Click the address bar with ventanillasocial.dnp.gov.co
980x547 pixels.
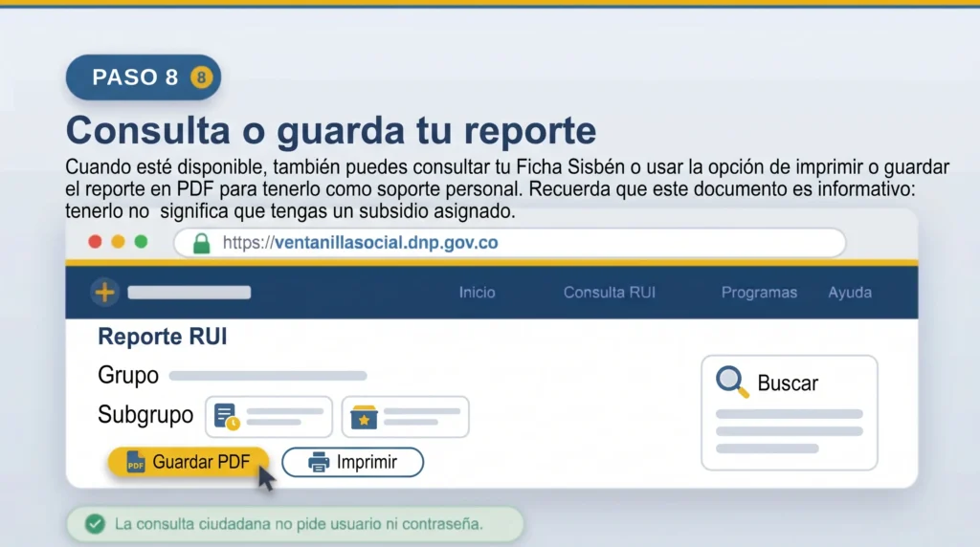[509, 242]
